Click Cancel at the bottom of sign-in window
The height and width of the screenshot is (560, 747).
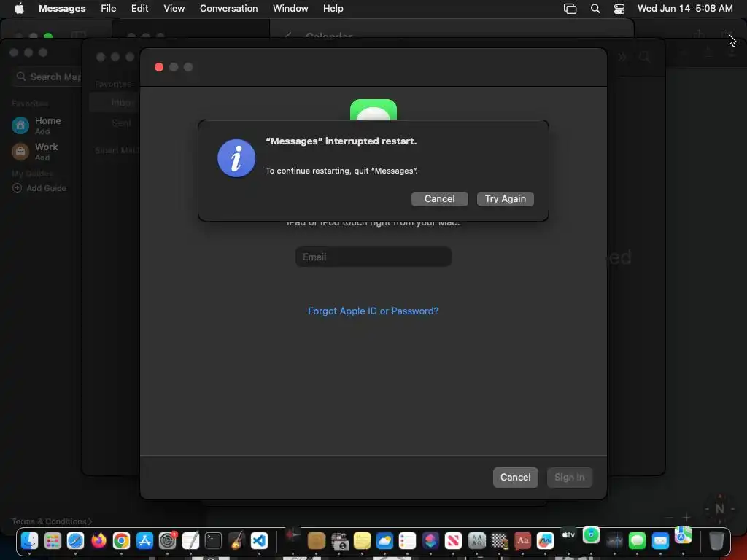515,477
